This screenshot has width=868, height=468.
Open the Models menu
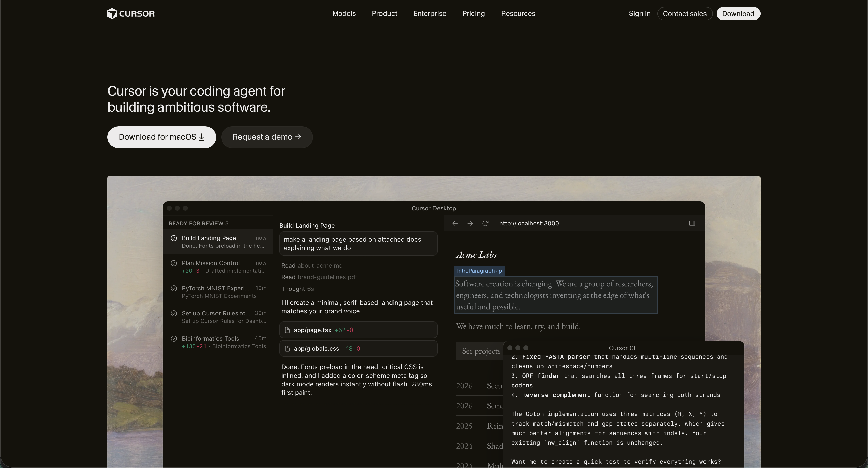(344, 14)
